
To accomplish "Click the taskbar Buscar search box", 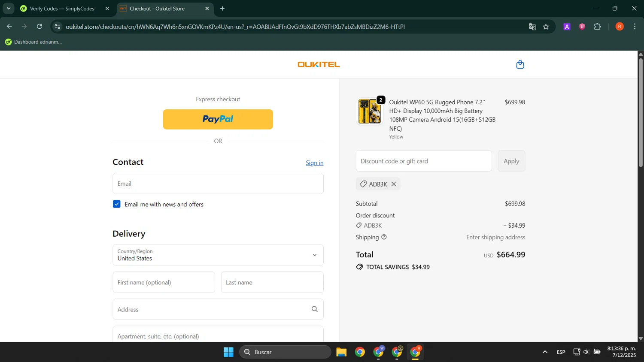I will pyautogui.click(x=286, y=352).
